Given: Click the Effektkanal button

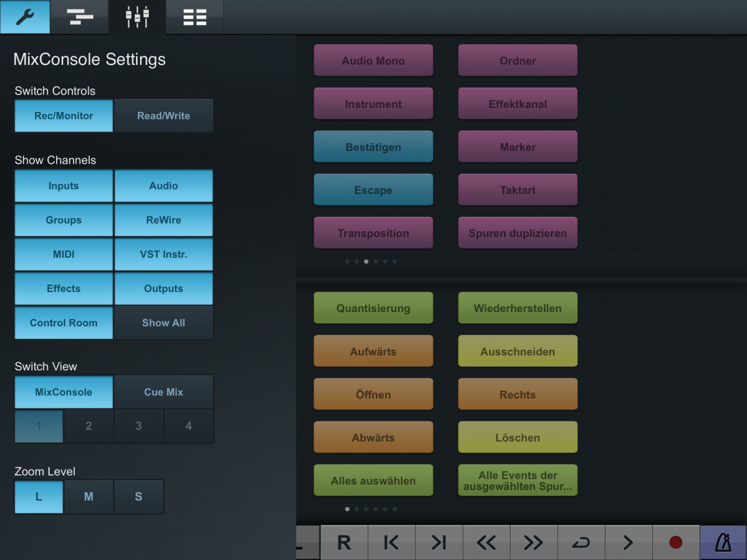Looking at the screenshot, I should pos(518,104).
